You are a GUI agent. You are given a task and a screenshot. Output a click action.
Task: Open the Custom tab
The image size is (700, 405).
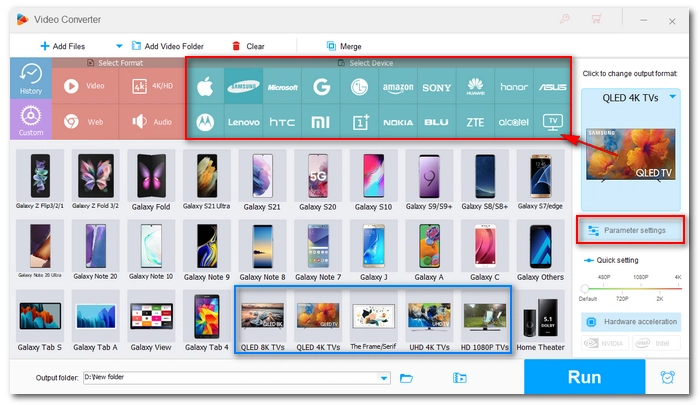point(31,119)
